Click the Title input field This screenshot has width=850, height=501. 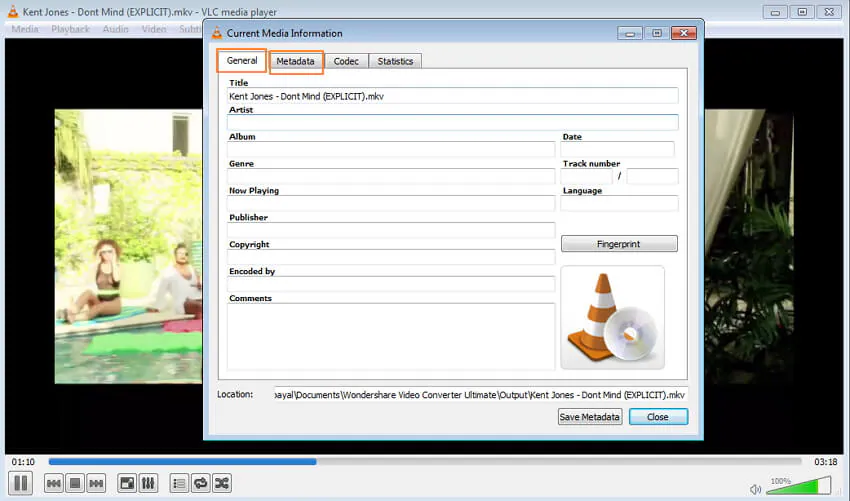pos(453,96)
